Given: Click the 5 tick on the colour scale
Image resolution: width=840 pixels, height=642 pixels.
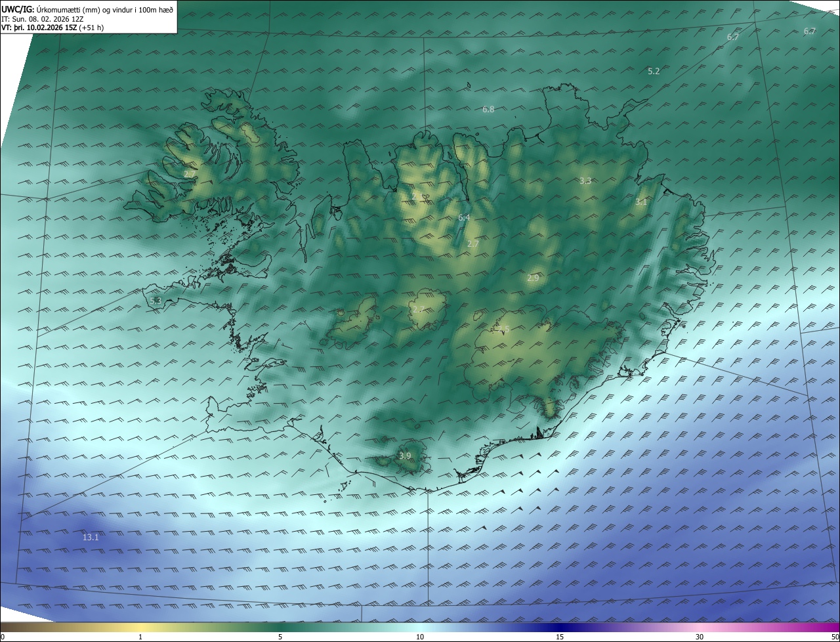Looking at the screenshot, I should click(280, 637).
